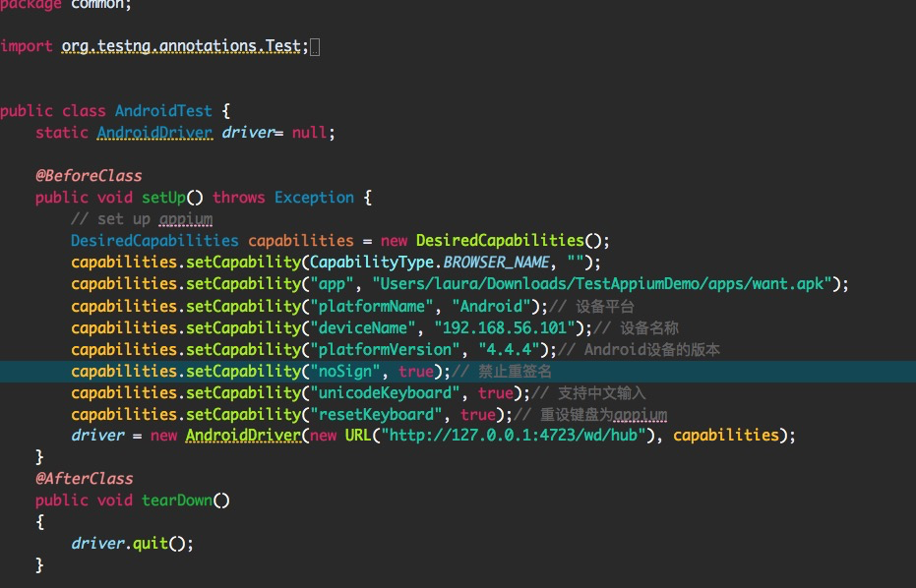Click the 'package common;' line
This screenshot has height=588, width=916.
coord(66,5)
